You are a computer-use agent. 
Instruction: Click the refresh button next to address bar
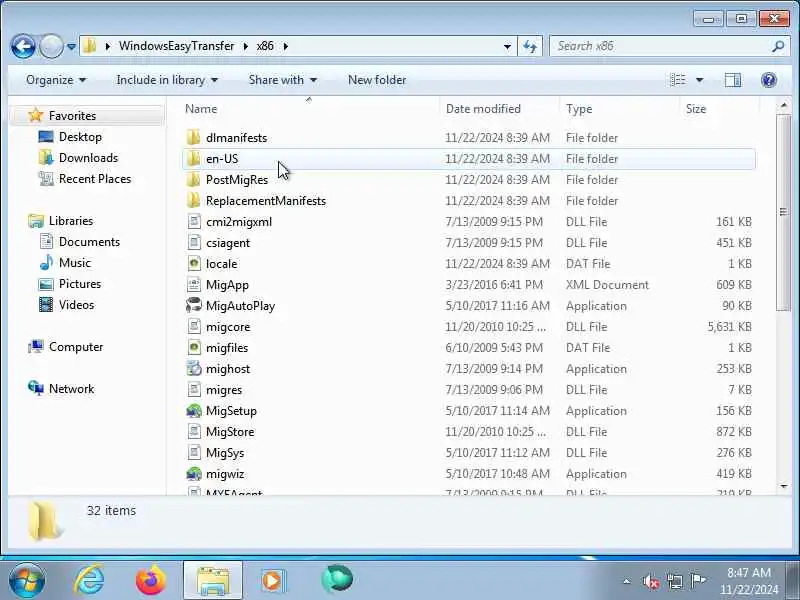[x=530, y=47]
